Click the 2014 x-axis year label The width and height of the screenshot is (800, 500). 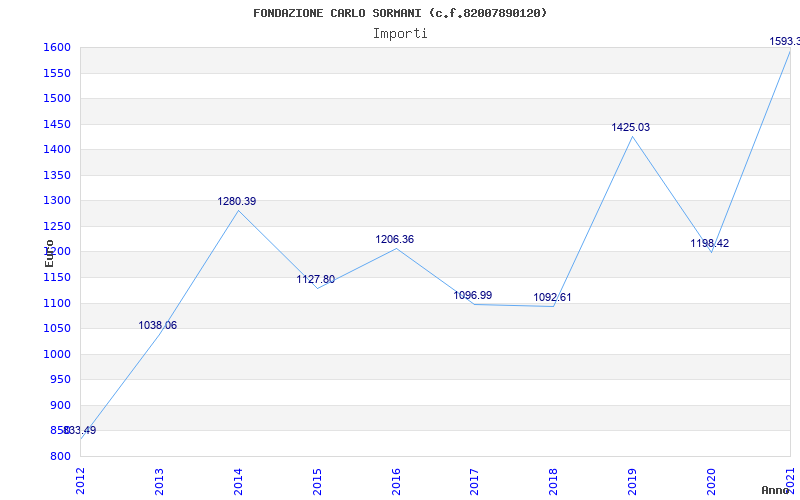pos(238,481)
